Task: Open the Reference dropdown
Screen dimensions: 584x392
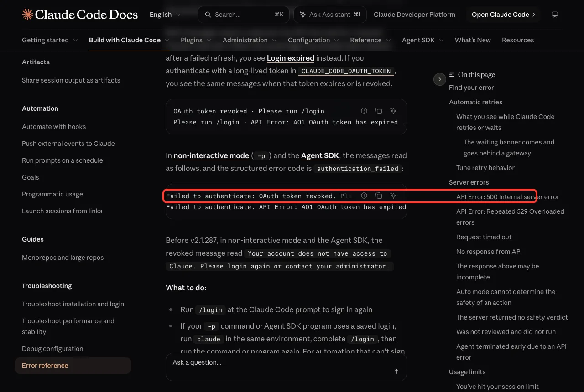Action: (370, 40)
